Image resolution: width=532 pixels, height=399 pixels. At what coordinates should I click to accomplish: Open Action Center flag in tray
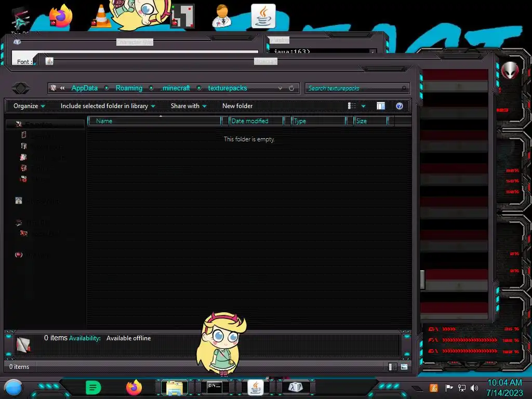pyautogui.click(x=449, y=388)
